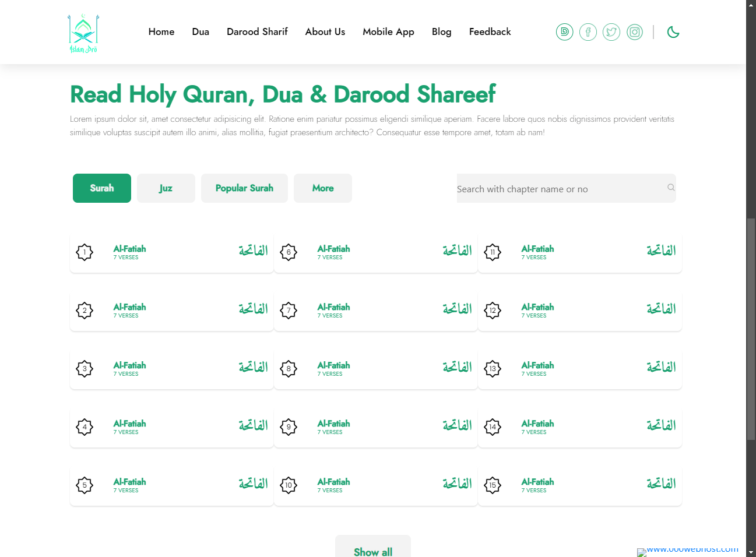Click the page vertical scrollbar thumb

pos(751,329)
